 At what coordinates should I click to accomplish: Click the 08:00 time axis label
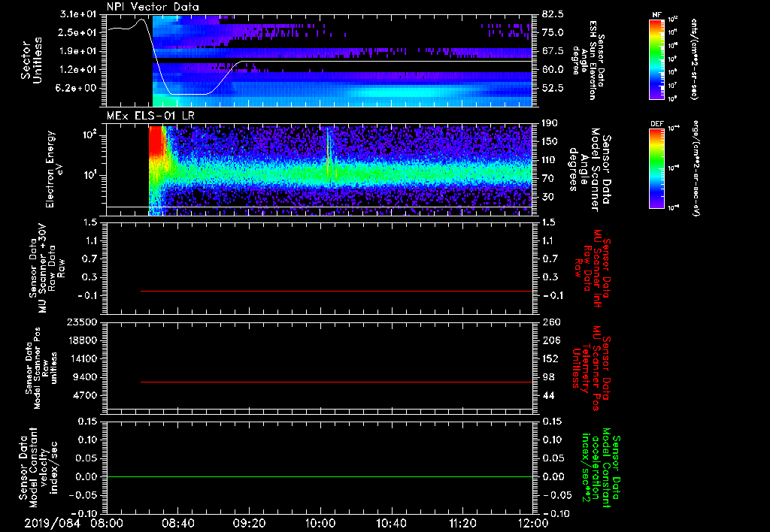click(x=107, y=522)
